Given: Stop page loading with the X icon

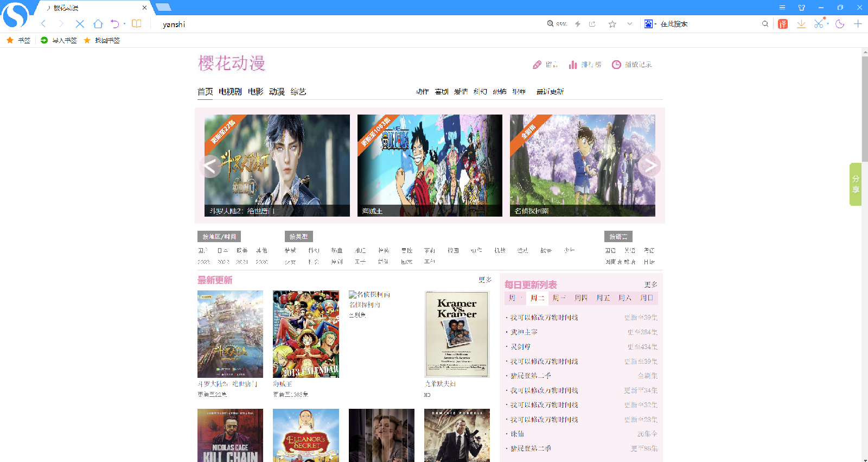Looking at the screenshot, I should click(x=80, y=24).
